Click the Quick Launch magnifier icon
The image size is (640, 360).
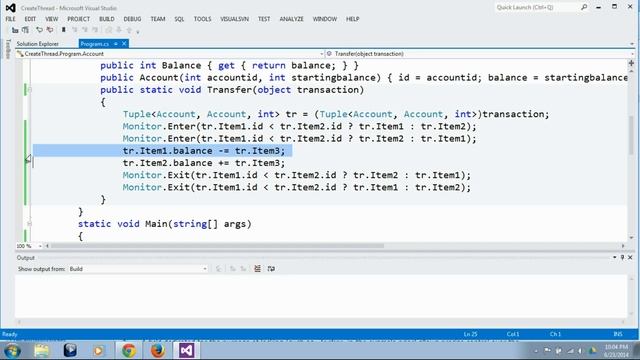(x=584, y=7)
